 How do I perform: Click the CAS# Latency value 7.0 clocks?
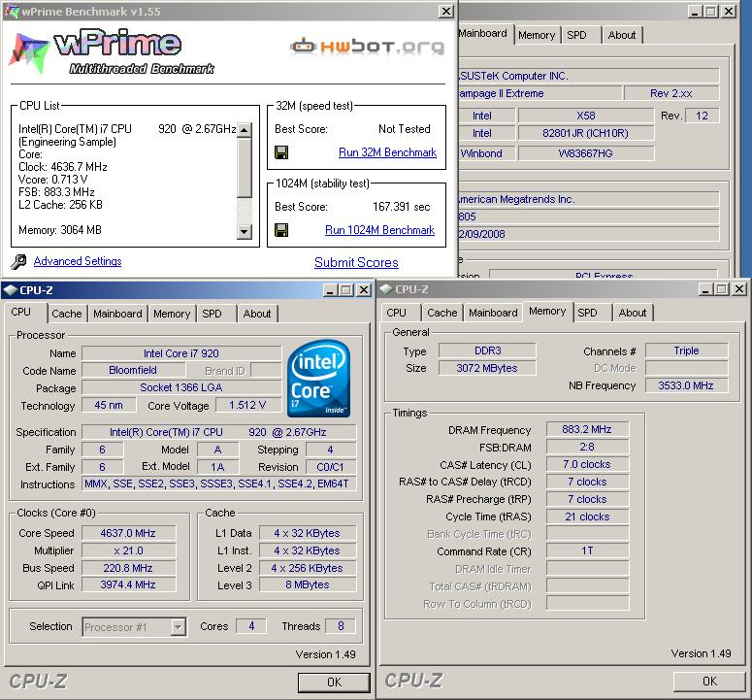pos(587,464)
